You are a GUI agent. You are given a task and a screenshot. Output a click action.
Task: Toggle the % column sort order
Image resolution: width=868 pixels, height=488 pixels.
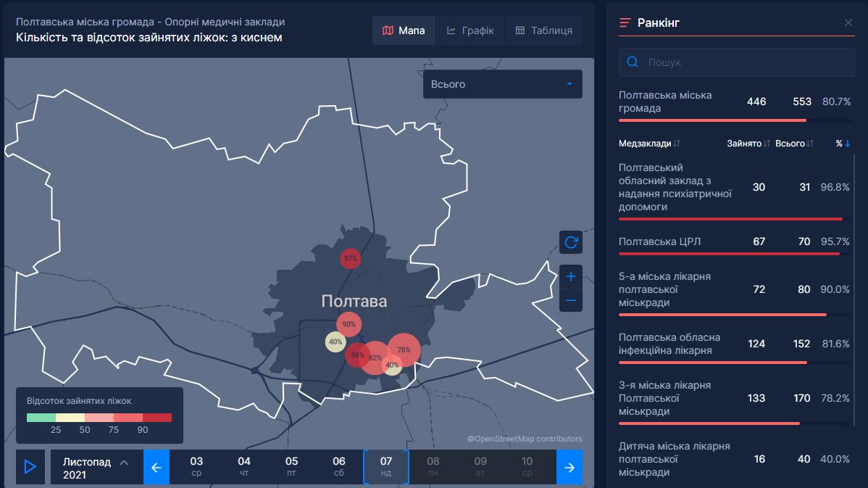[x=843, y=143]
